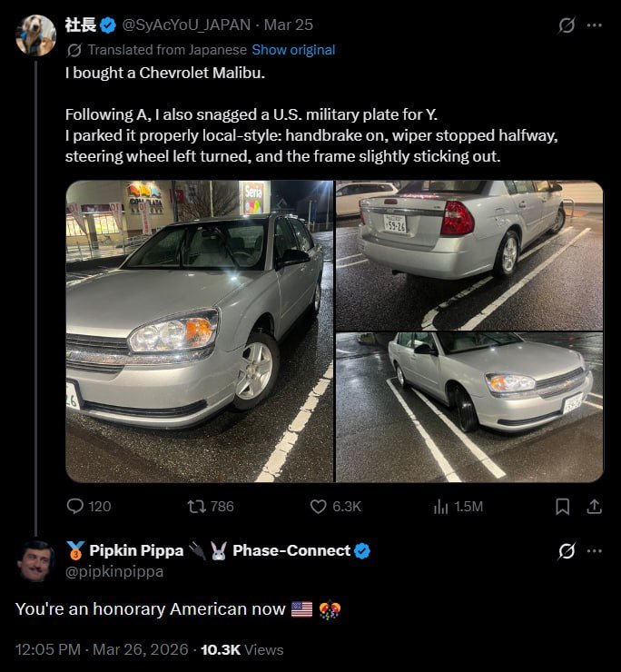Open view analytics showing 1.5M

(441, 506)
